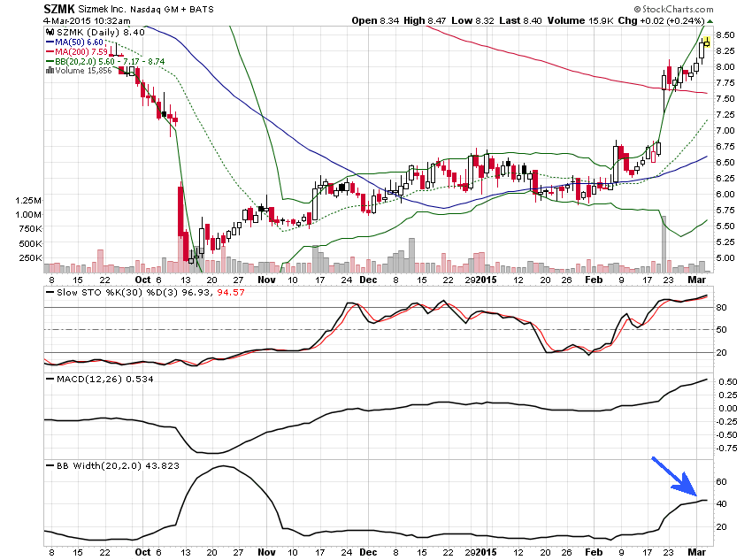Screen dimensions: 752x560
Task: Click the MA(200) 7.59 legend entry
Action: [81, 51]
